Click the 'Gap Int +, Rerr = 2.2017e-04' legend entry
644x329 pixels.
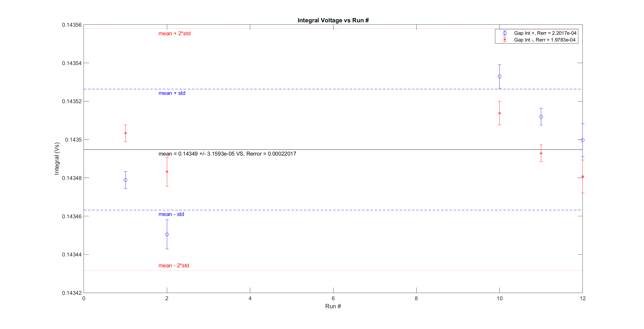[x=545, y=33]
